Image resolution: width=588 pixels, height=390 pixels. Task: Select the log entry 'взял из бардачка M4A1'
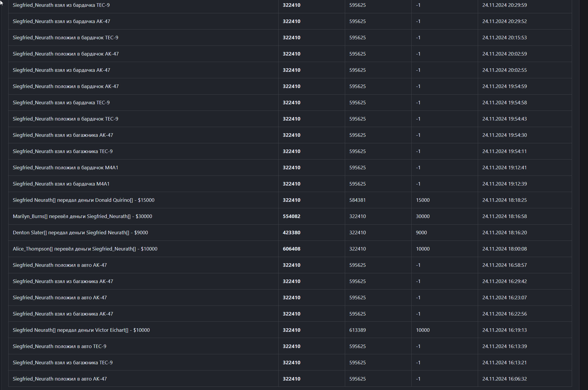61,184
